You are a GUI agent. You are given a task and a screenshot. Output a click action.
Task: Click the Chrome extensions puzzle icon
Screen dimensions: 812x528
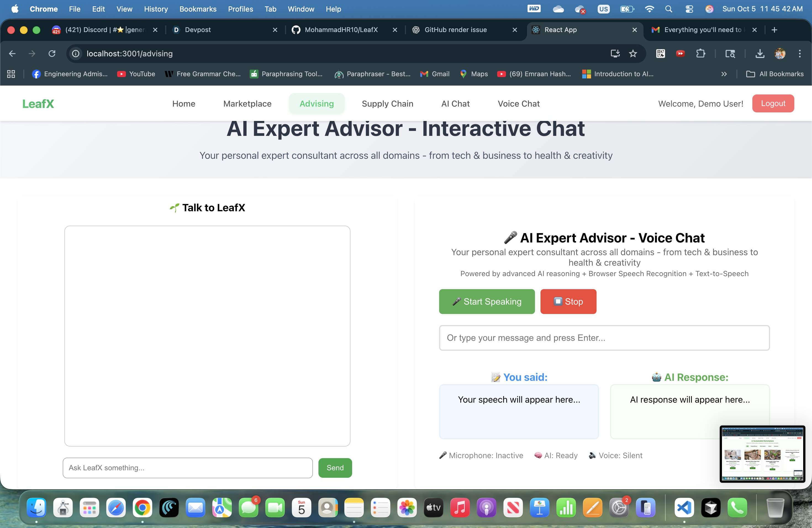[700, 54]
